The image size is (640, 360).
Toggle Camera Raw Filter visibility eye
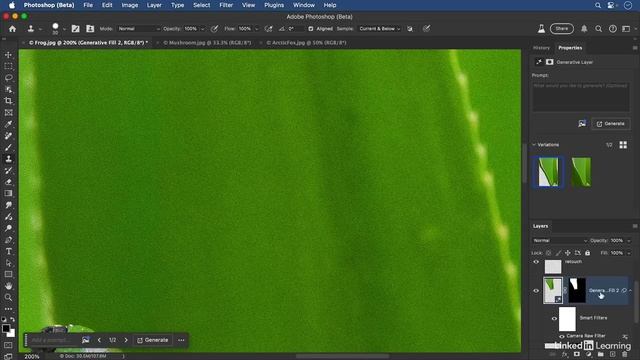coord(562,336)
